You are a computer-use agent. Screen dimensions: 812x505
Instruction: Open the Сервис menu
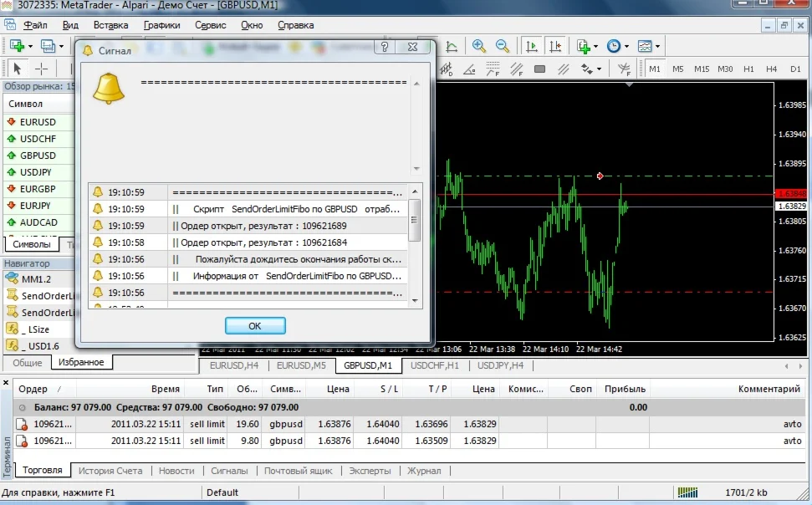(x=210, y=25)
